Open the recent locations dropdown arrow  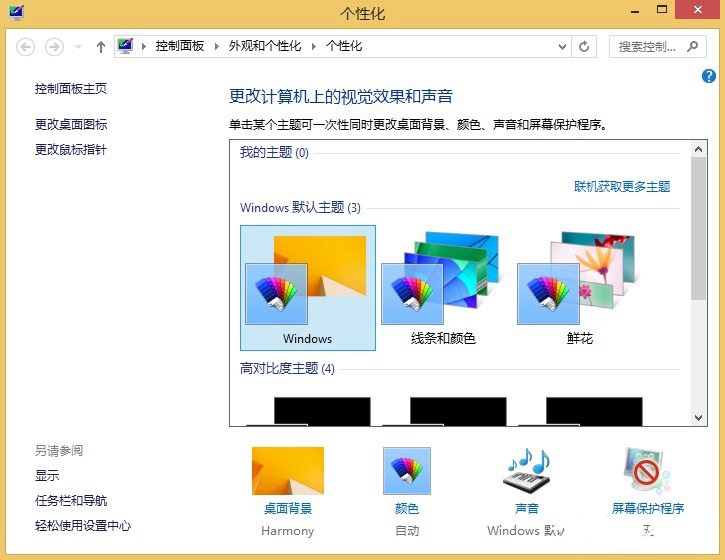[78, 47]
